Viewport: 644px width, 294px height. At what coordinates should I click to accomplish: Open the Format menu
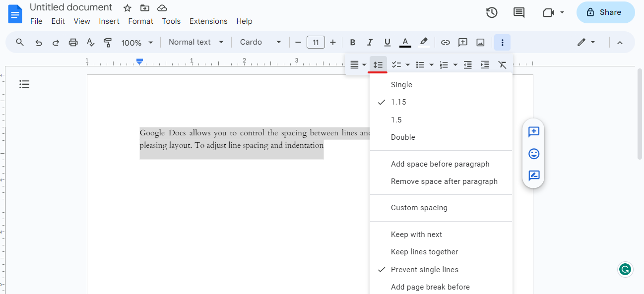point(140,21)
